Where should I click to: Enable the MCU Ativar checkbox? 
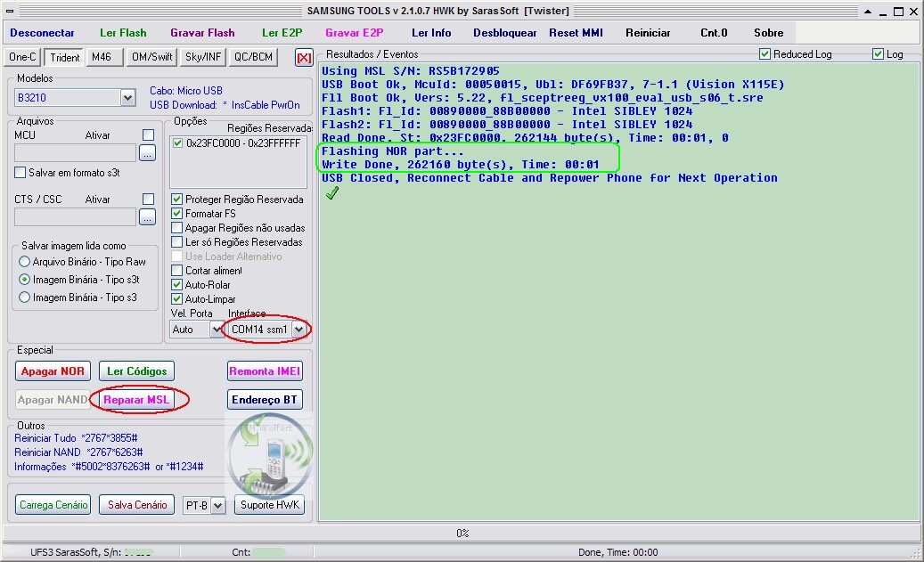[149, 134]
